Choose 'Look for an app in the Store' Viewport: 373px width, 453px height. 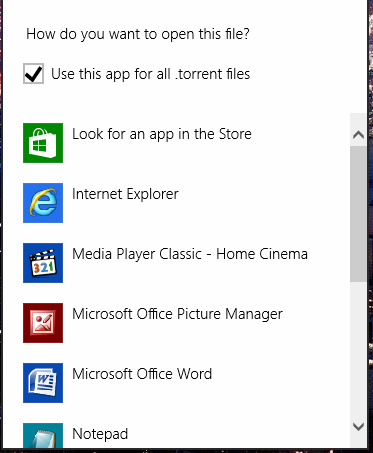(x=162, y=134)
